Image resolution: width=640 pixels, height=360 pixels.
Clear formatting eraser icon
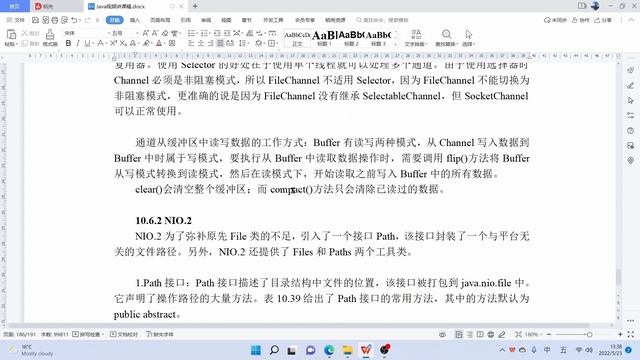click(165, 33)
